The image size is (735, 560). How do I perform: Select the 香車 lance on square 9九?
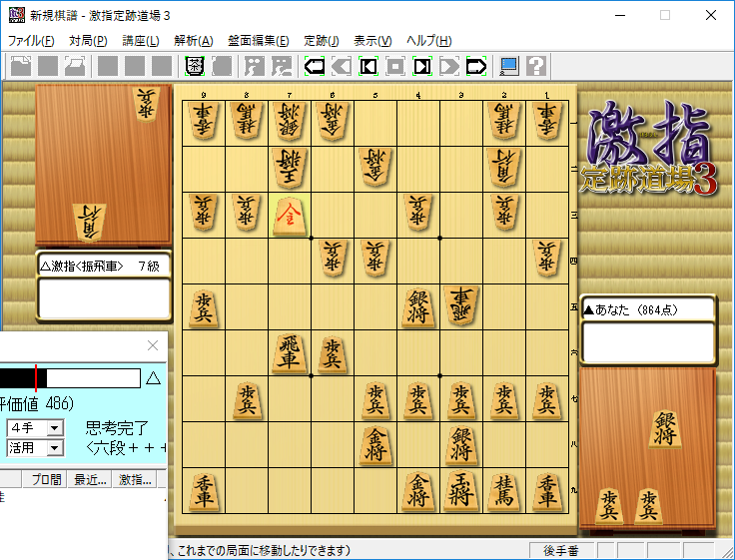204,491
